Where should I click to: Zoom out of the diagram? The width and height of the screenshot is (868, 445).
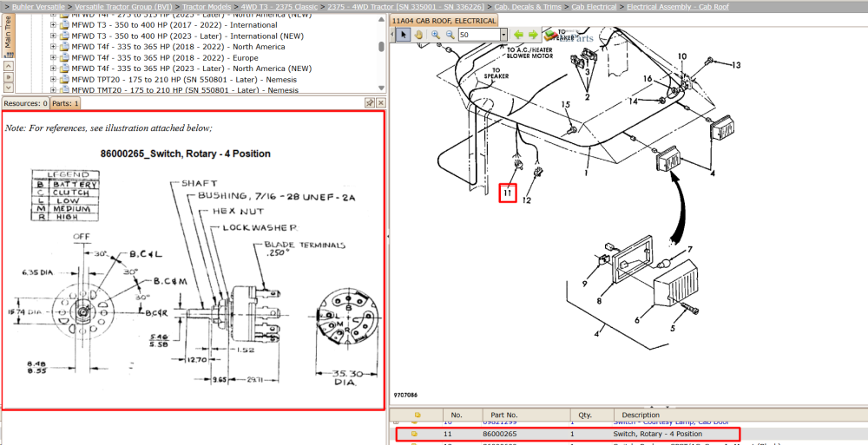tap(450, 35)
